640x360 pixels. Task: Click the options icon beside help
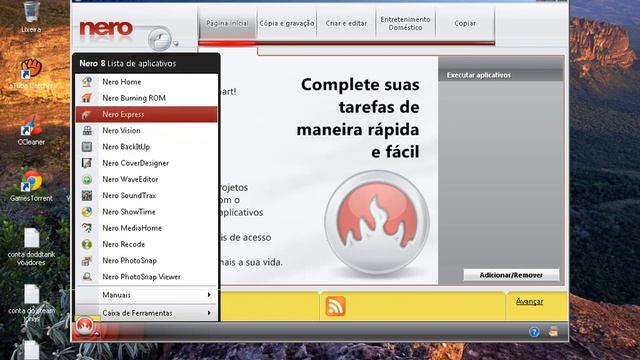[553, 331]
